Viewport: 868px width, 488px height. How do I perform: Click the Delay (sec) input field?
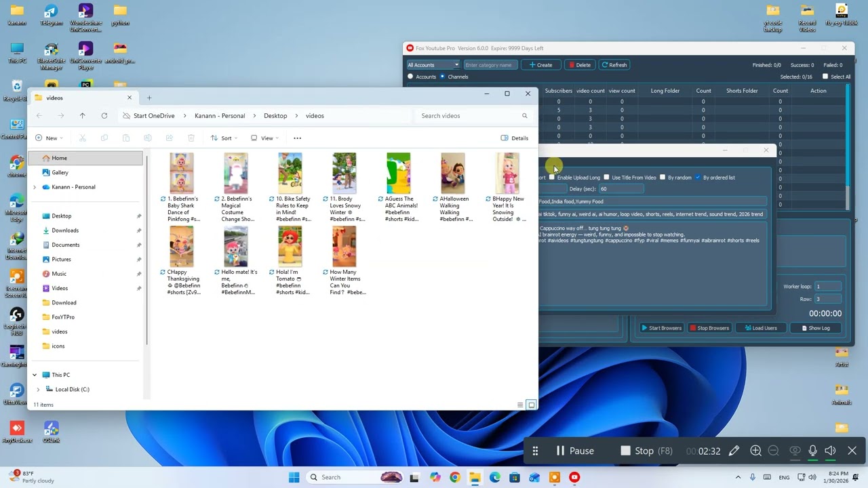(620, 189)
